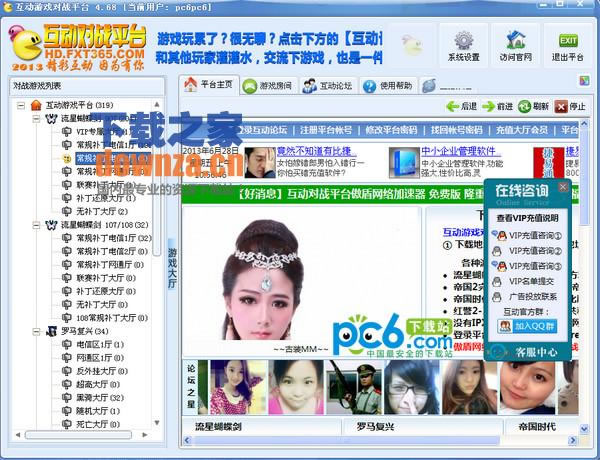Viewport: 600px width, 460px height.
Task: Open the 互动论坛 tab
Action: [x=329, y=86]
